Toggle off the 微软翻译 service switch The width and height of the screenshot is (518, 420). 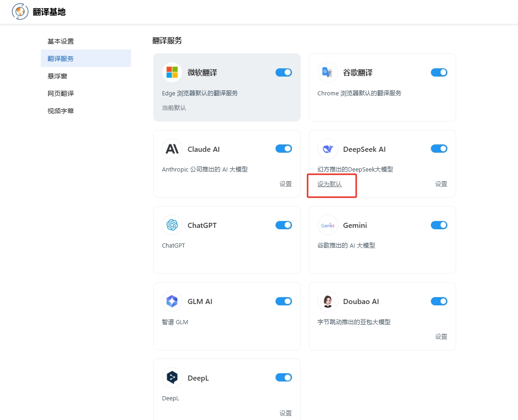coord(284,72)
